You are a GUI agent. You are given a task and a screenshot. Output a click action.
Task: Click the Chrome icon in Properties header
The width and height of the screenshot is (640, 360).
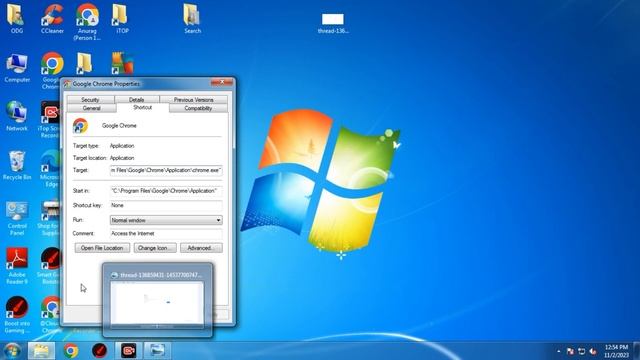(x=80, y=126)
